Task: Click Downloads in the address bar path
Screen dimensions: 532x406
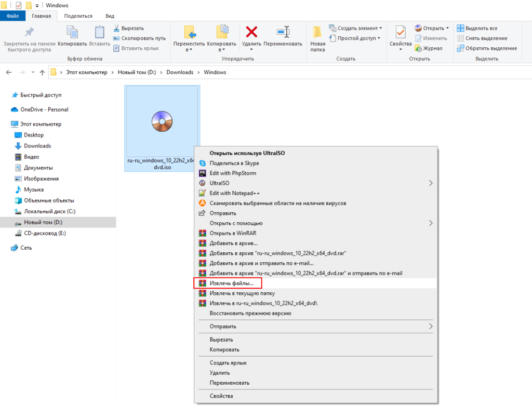Action: [180, 73]
